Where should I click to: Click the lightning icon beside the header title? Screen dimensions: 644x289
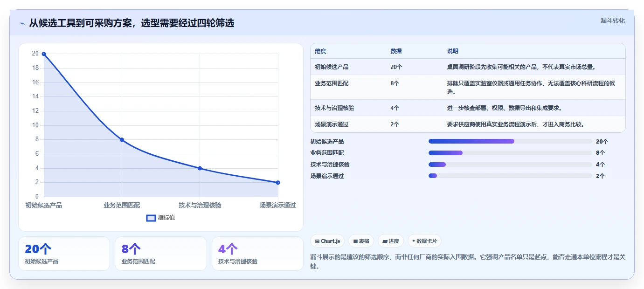pyautogui.click(x=22, y=23)
